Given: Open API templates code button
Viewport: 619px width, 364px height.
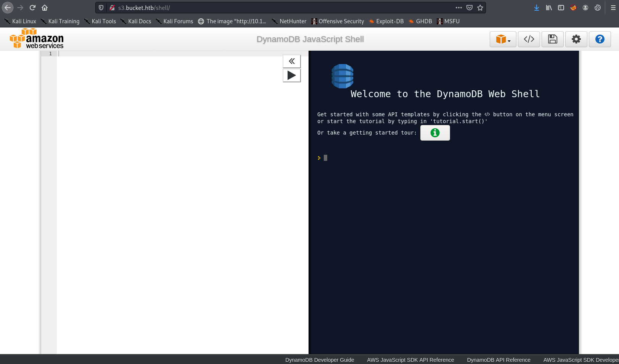Looking at the screenshot, I should (529, 39).
